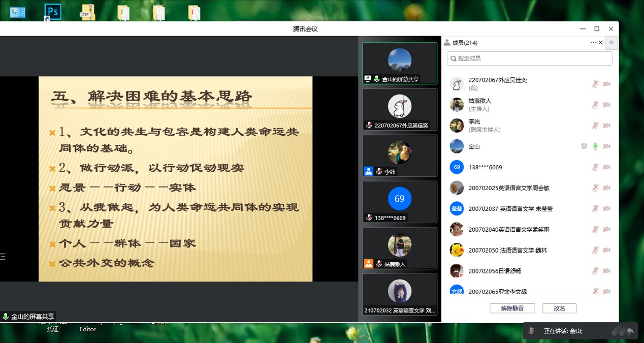The height and width of the screenshot is (343, 644).
Task: Select 金山的屏幕共享 video thumbnail
Action: (399, 63)
